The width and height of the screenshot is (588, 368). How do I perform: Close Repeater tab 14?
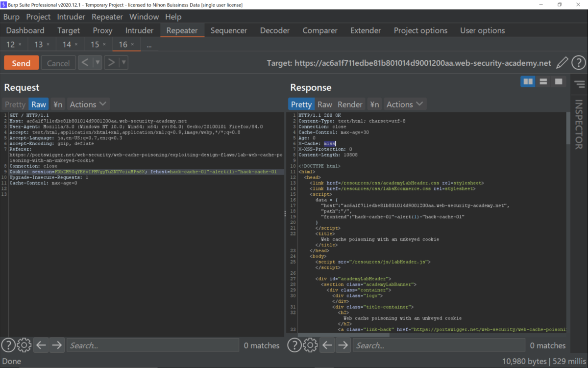(76, 45)
